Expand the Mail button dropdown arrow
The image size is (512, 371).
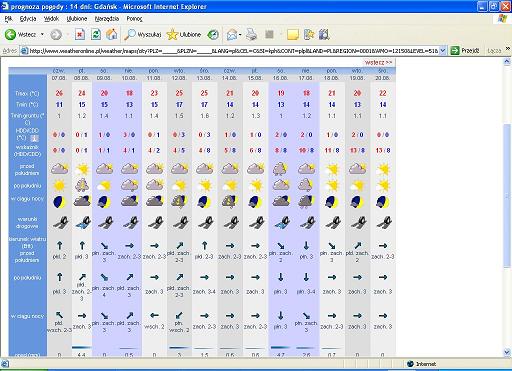click(240, 34)
